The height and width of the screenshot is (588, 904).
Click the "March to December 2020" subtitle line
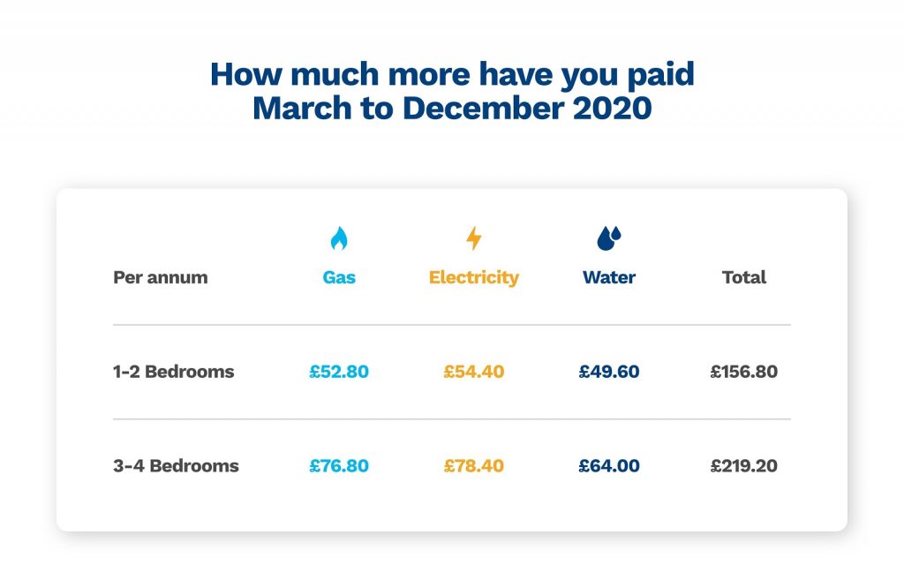[452, 109]
